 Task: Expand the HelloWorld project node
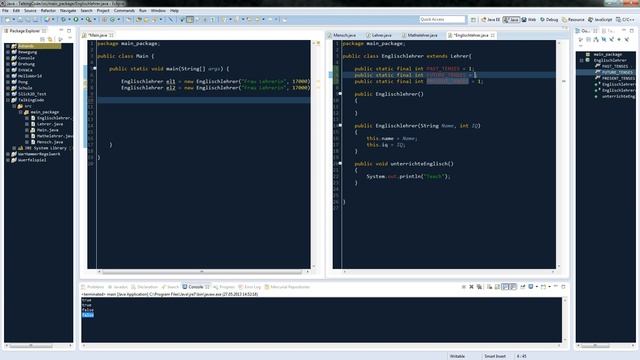tap(7, 76)
